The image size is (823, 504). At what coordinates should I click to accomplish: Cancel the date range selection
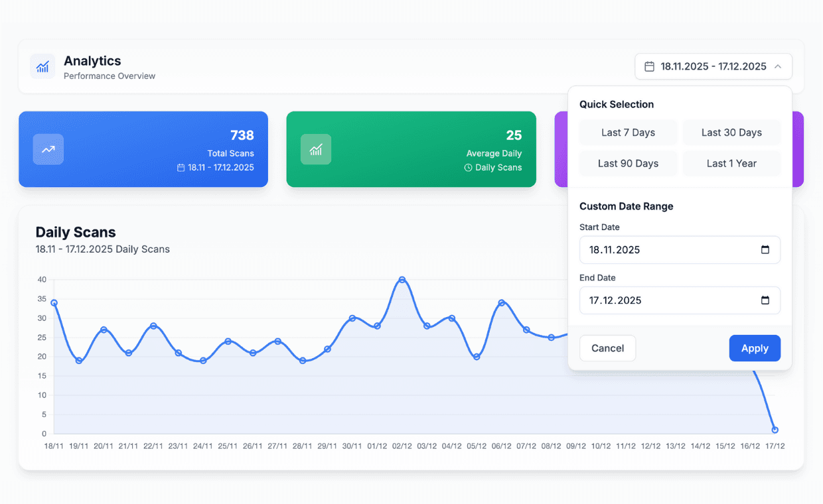607,348
